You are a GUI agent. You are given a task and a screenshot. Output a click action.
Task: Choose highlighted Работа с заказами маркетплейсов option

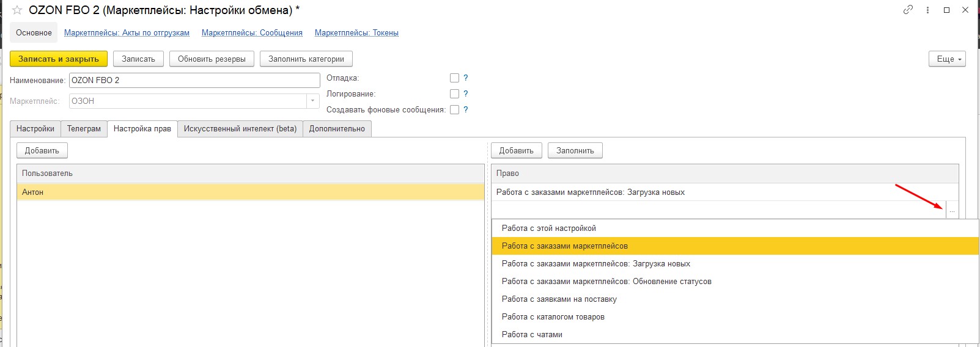coord(735,246)
